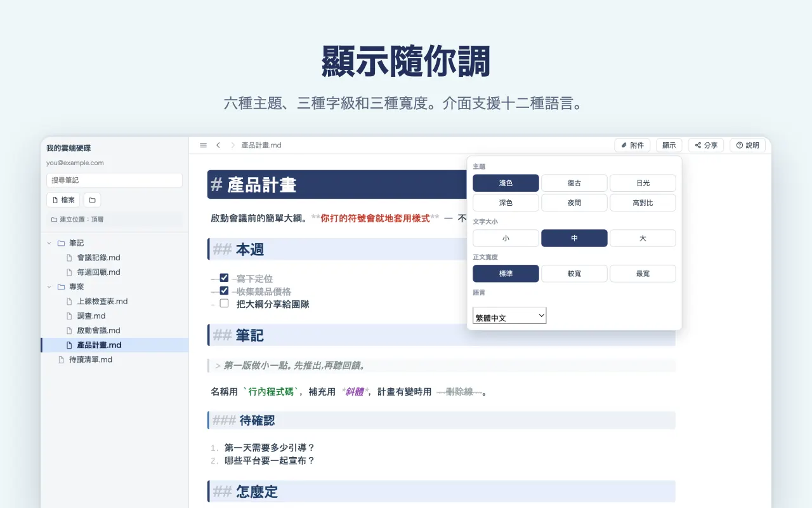Click the folder icon of 筆記
The image size is (812, 508).
(61, 243)
